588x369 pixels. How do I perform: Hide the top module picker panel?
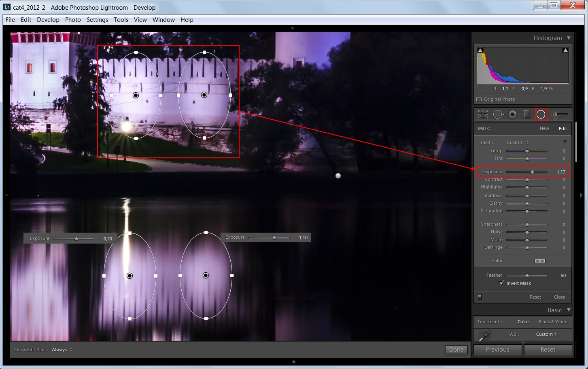[x=293, y=28]
